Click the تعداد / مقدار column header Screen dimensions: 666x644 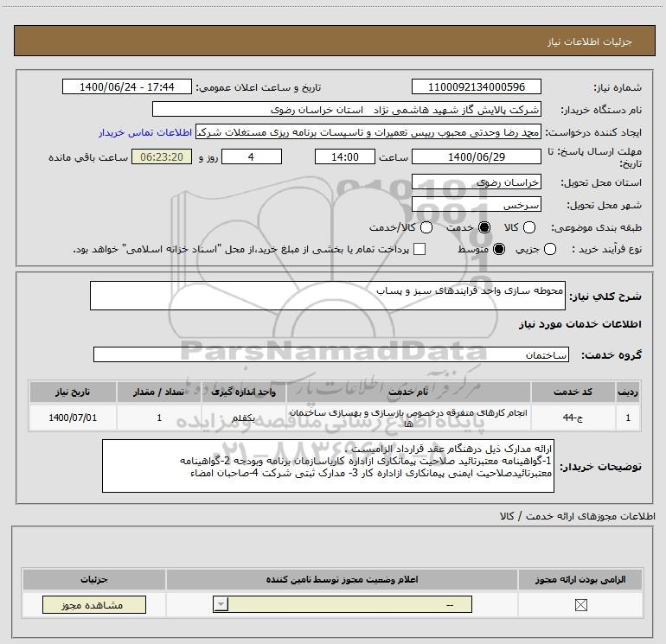(158, 392)
